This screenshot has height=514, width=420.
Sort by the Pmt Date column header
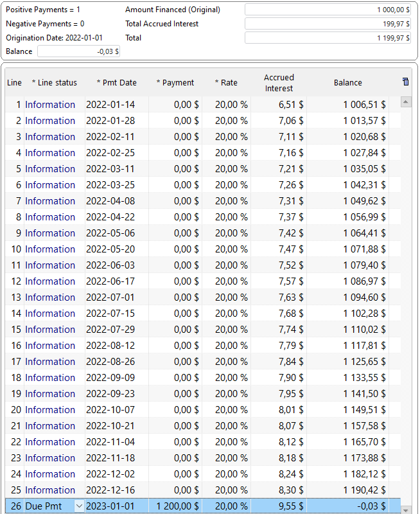coord(116,82)
